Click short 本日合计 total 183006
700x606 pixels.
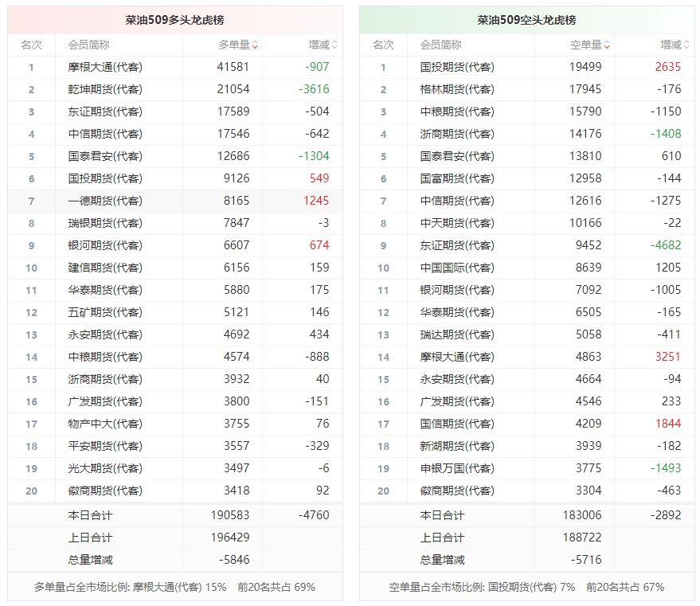(582, 515)
